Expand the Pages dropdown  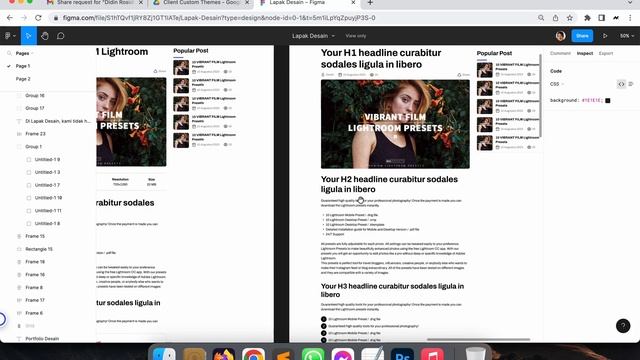(x=24, y=53)
